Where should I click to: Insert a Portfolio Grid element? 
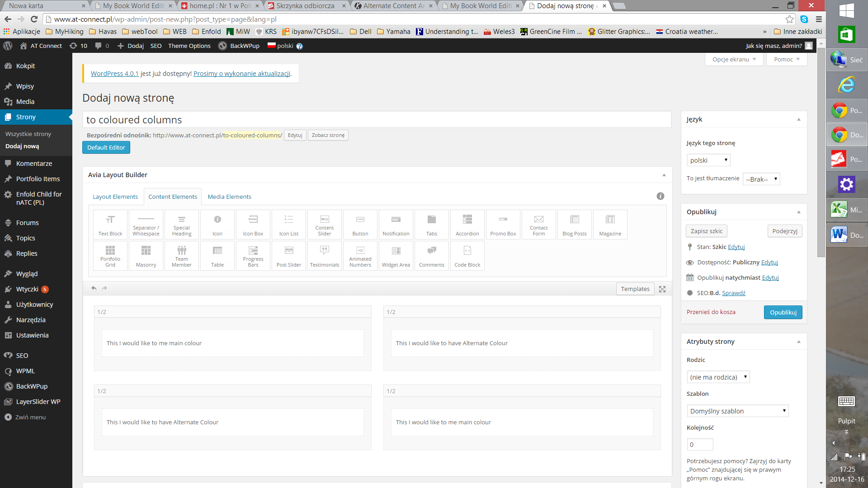(x=110, y=256)
